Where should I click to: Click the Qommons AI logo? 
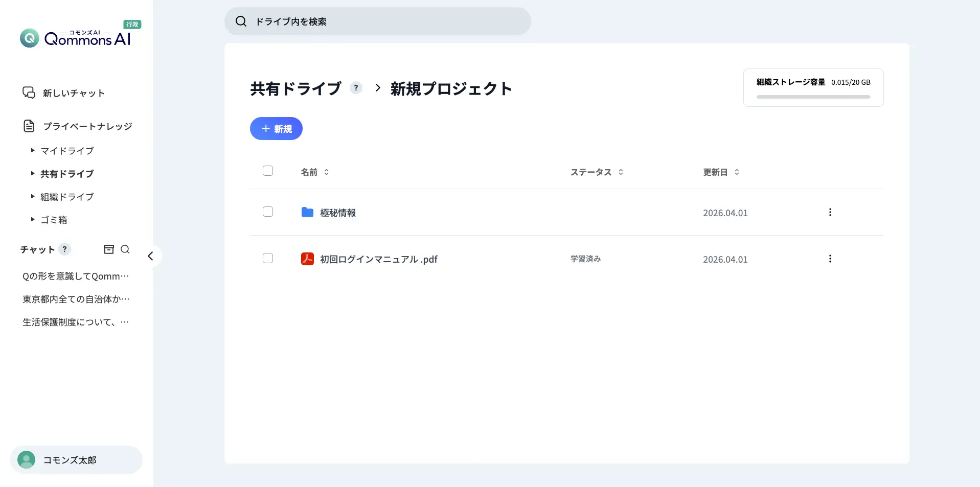coord(76,37)
